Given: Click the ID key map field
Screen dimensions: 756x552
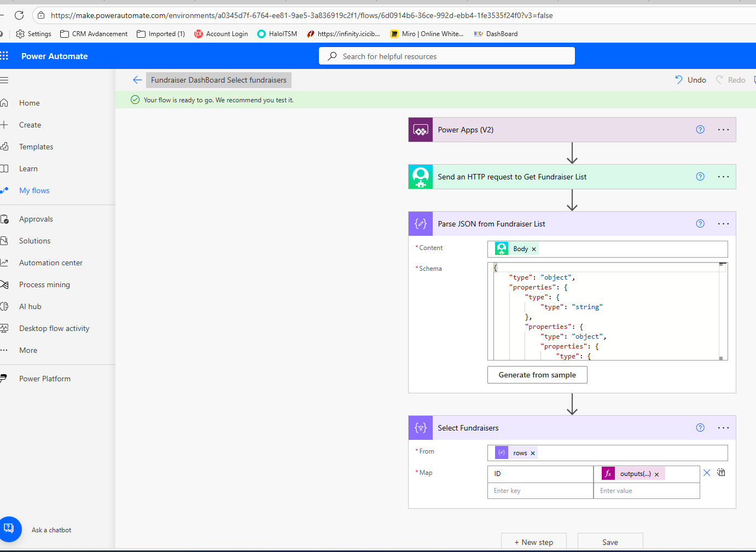Looking at the screenshot, I should [540, 474].
